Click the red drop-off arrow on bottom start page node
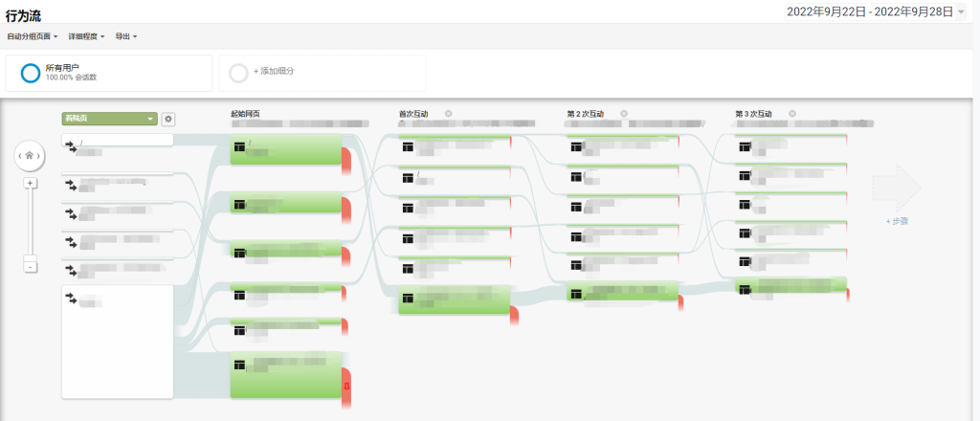This screenshot has height=421, width=980. click(346, 386)
